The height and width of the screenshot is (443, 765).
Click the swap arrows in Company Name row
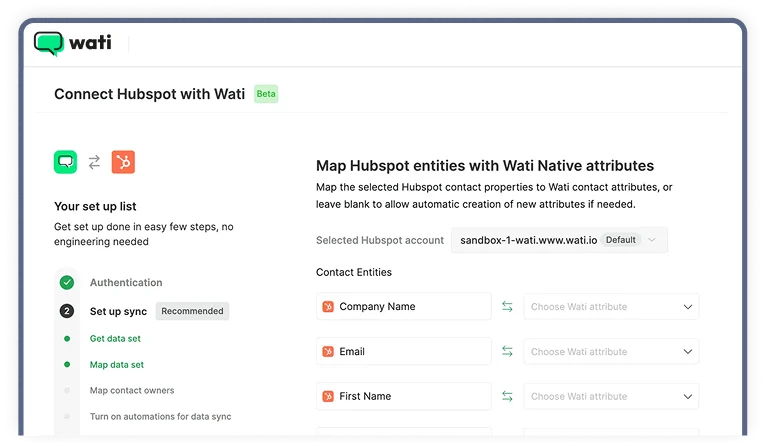click(x=507, y=307)
